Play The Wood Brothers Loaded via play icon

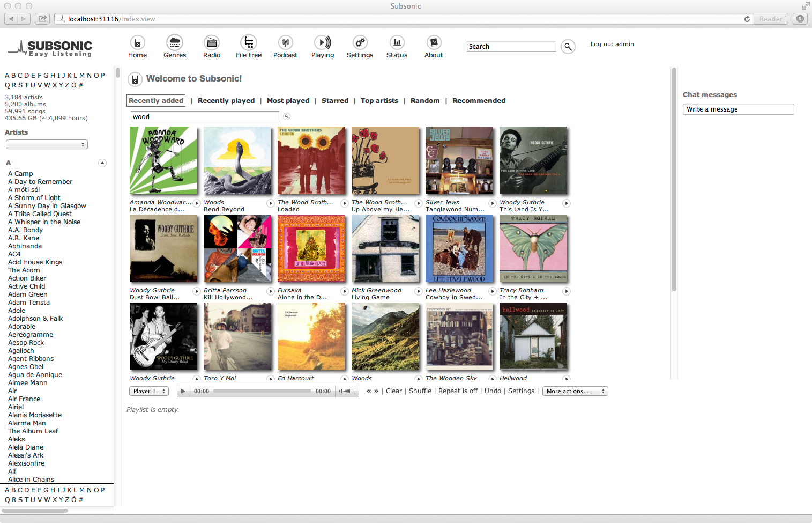[x=345, y=203]
